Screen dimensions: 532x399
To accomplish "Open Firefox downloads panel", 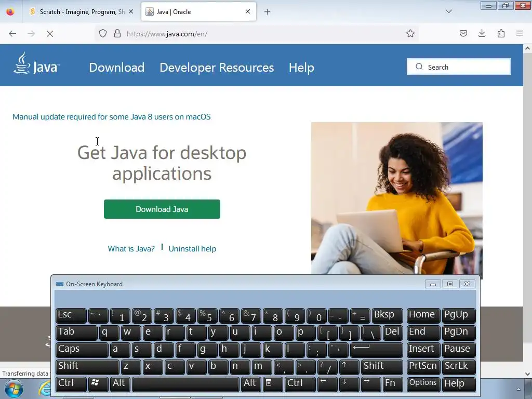I will click(x=482, y=33).
